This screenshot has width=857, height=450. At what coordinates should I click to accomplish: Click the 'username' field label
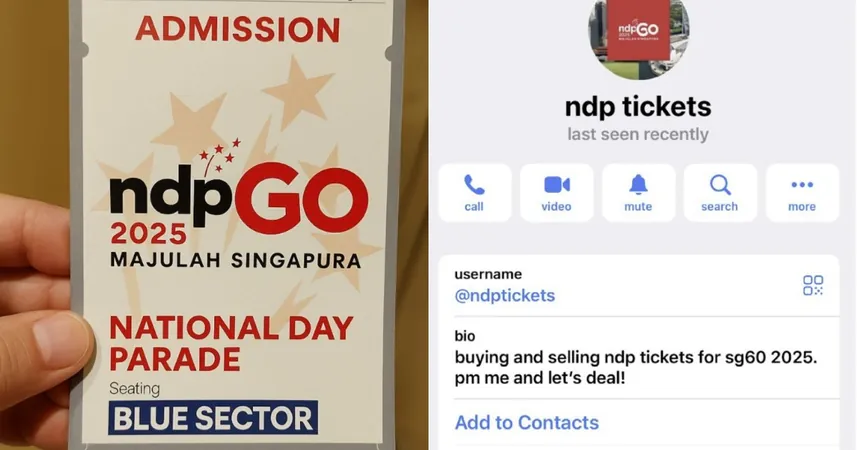[488, 274]
